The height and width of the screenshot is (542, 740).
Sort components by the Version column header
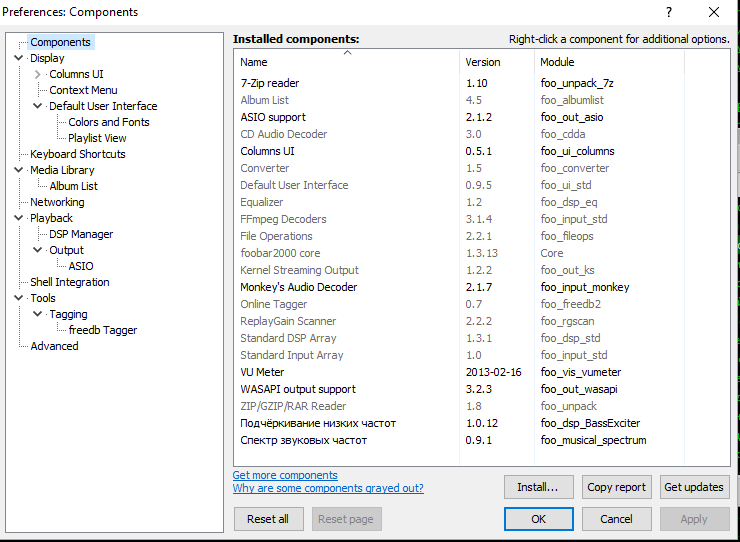pyautogui.click(x=483, y=62)
